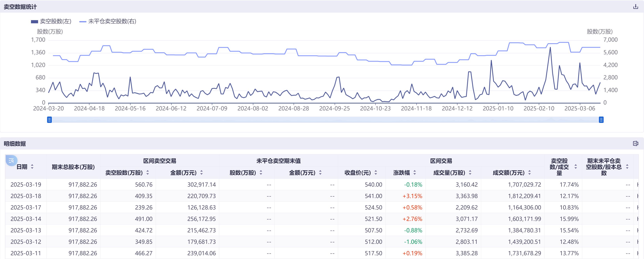Toggle 未平仓卖空股数(右) legend series
This screenshot has width=644, height=259.
(x=108, y=22)
